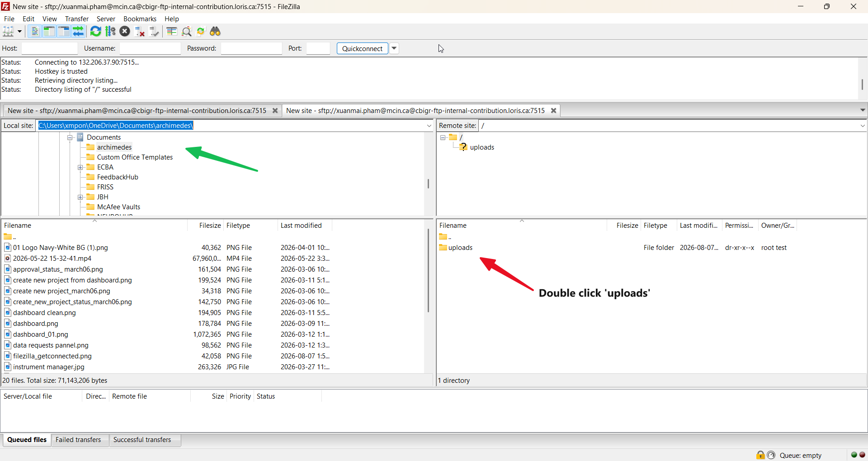Select the Custom Office Templates folder

(135, 157)
